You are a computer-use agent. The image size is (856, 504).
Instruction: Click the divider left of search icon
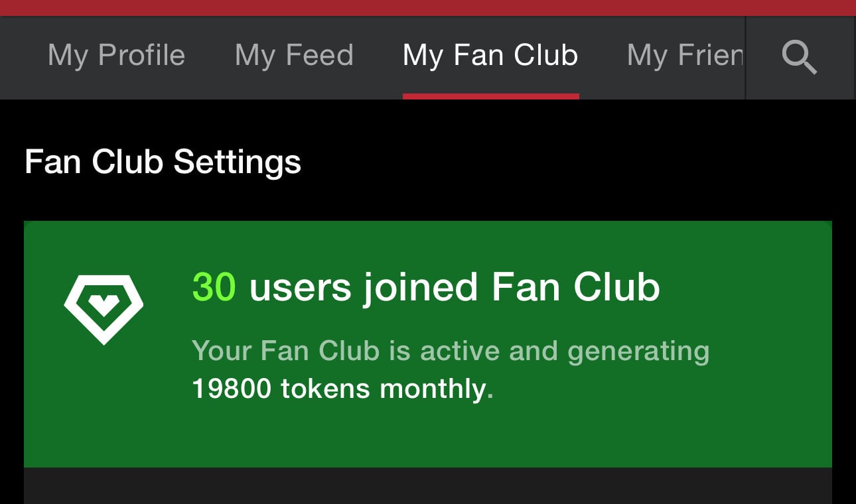point(747,57)
